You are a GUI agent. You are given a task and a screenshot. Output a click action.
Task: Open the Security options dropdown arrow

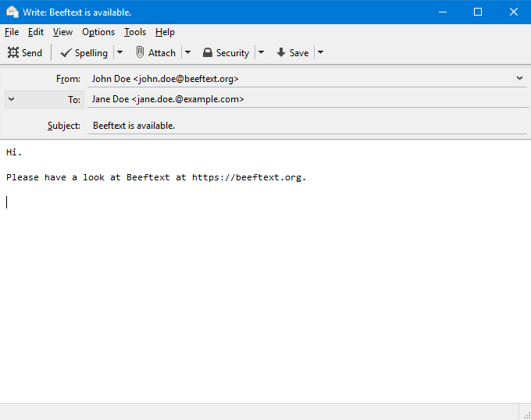(x=261, y=52)
